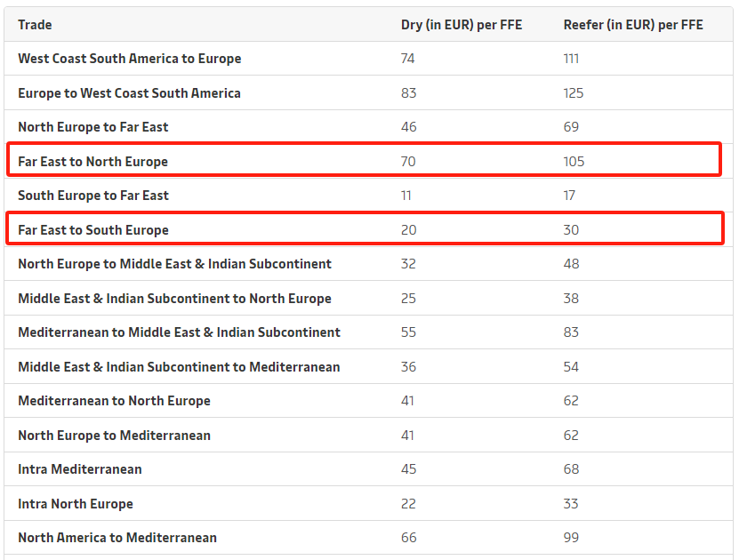Select Mediterranean to Middle East & Indian Subcontinent
The height and width of the screenshot is (560, 739).
pyautogui.click(x=179, y=332)
